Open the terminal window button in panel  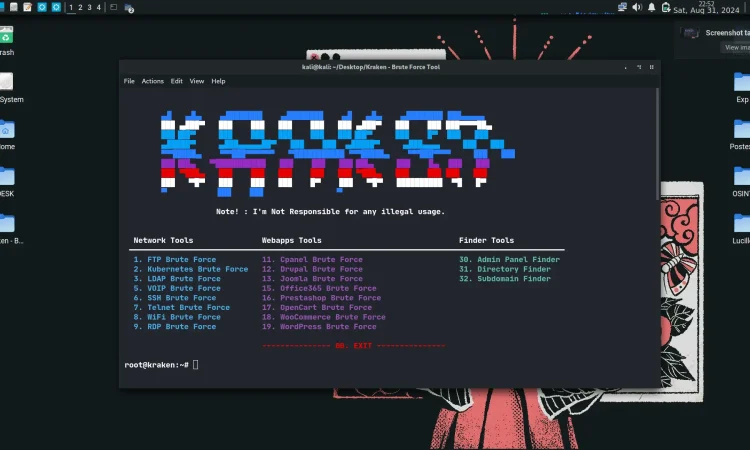coord(113,7)
